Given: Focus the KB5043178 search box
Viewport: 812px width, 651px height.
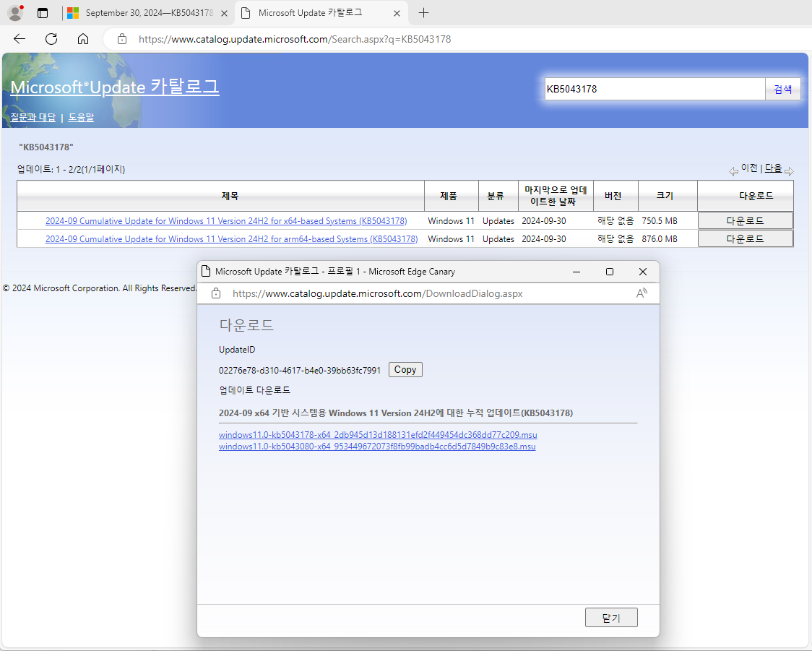Looking at the screenshot, I should coord(655,89).
